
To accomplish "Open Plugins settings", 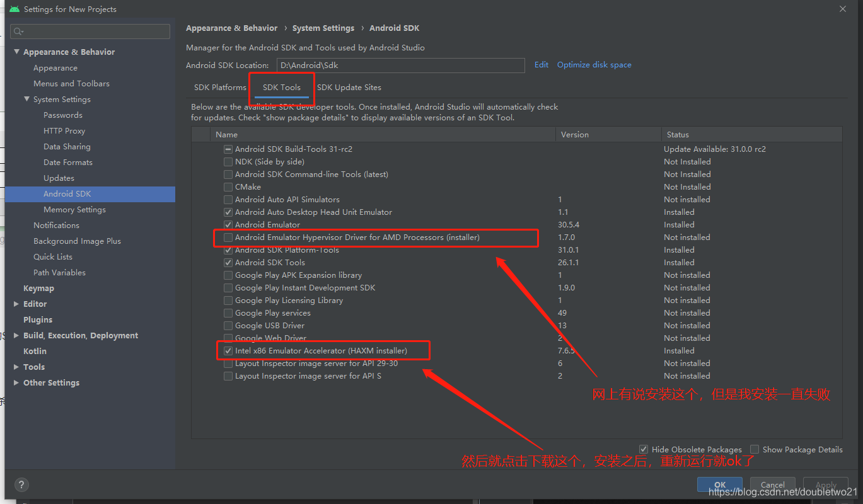I will (38, 320).
